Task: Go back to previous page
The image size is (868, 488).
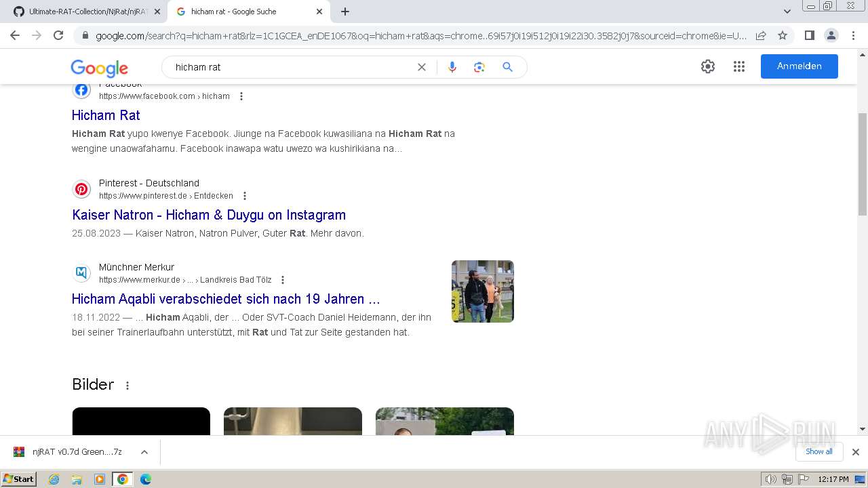Action: pyautogui.click(x=15, y=35)
